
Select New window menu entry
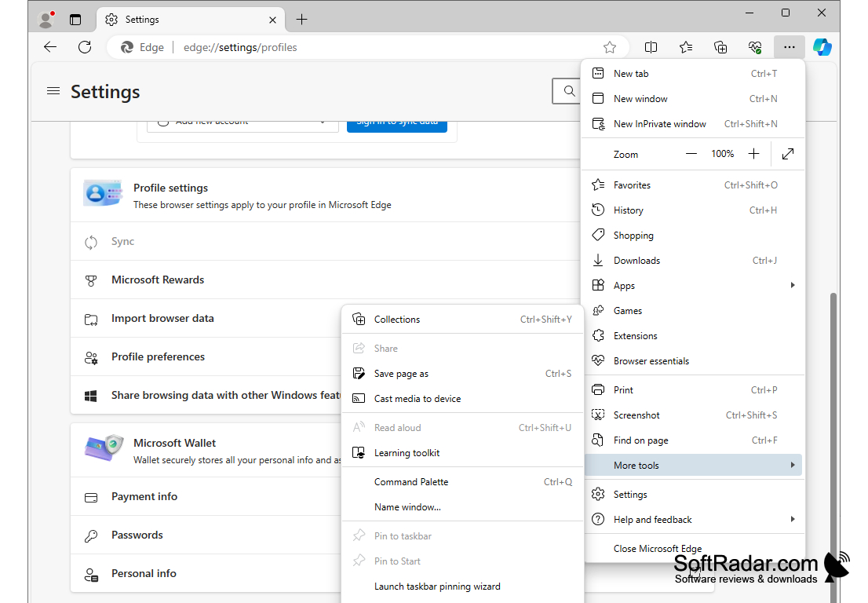coord(693,99)
